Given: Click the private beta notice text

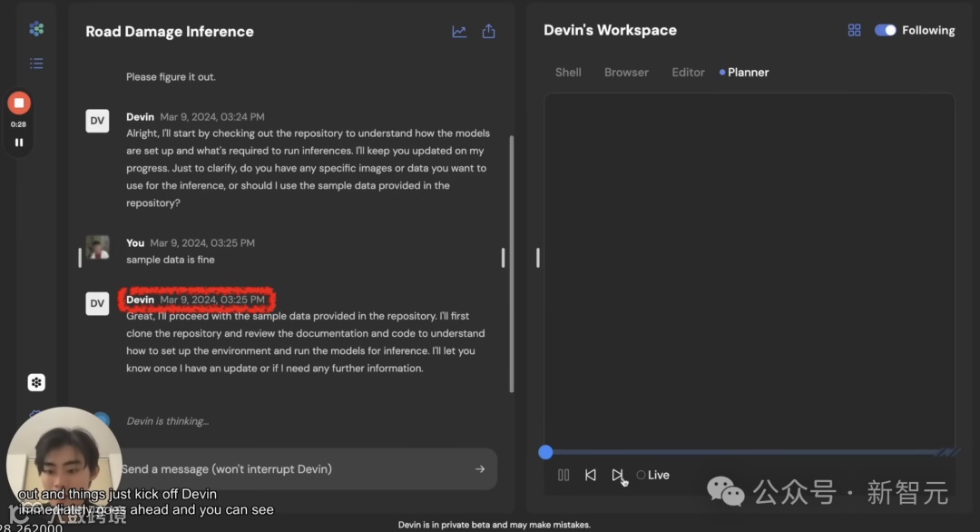Looking at the screenshot, I should coord(494,525).
